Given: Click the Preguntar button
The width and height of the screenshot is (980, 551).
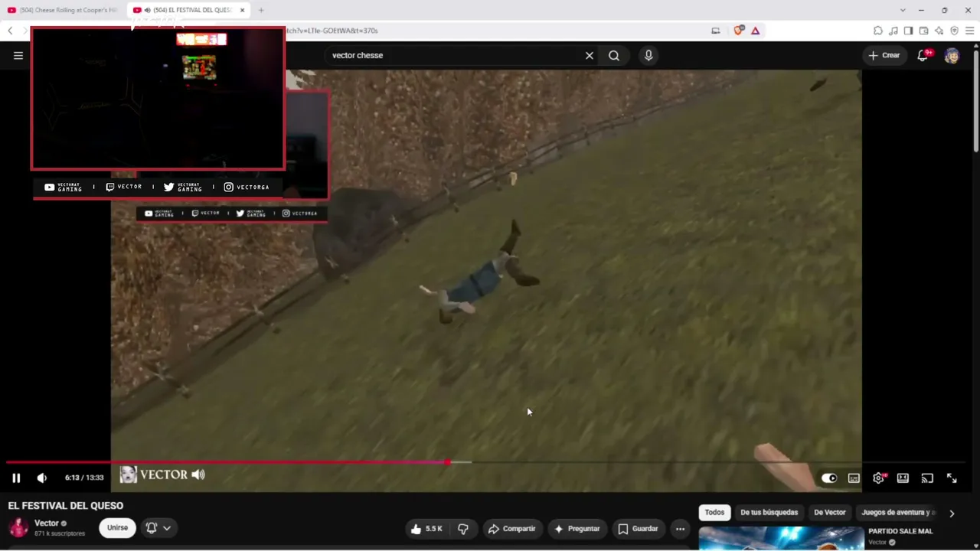Looking at the screenshot, I should pos(577,529).
